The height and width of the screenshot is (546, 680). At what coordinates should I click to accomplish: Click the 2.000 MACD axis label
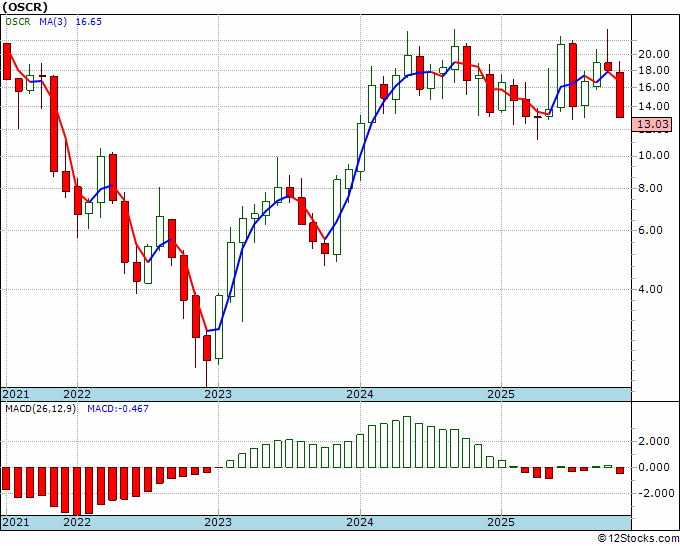(x=654, y=441)
